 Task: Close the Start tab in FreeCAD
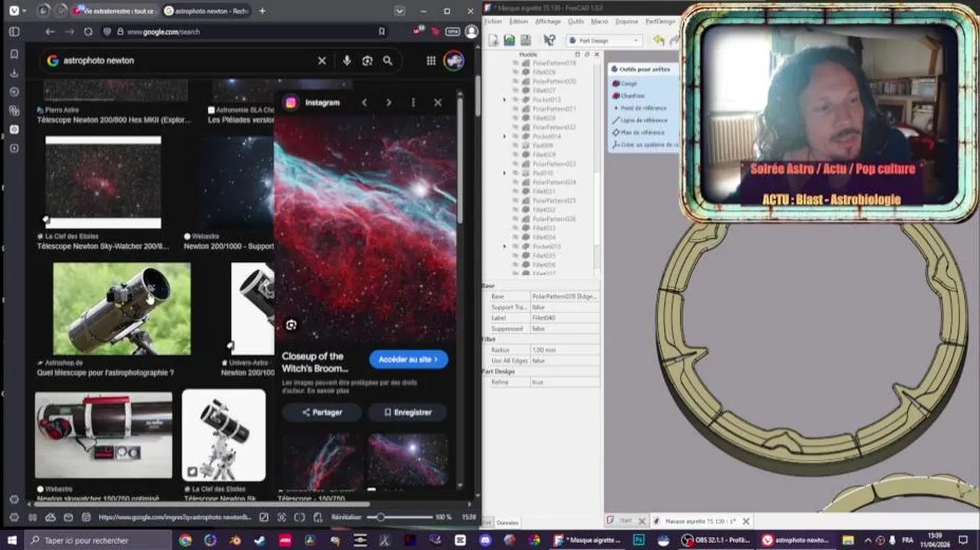click(642, 521)
